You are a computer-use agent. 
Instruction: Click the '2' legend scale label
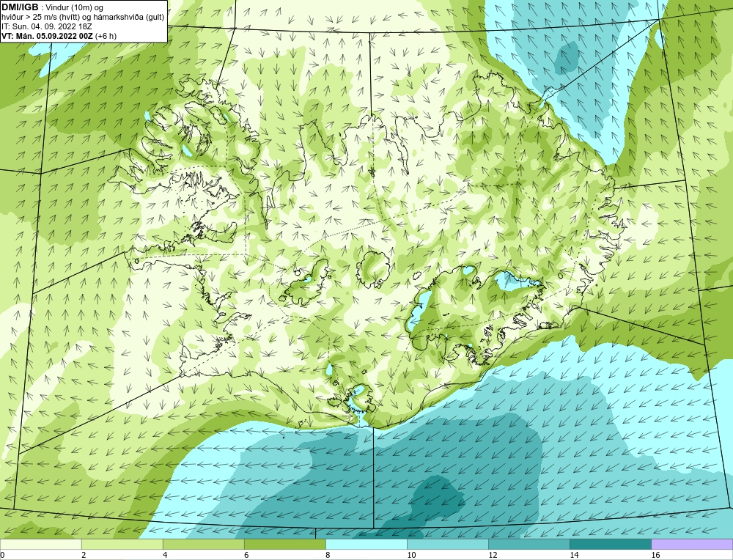coord(84,556)
